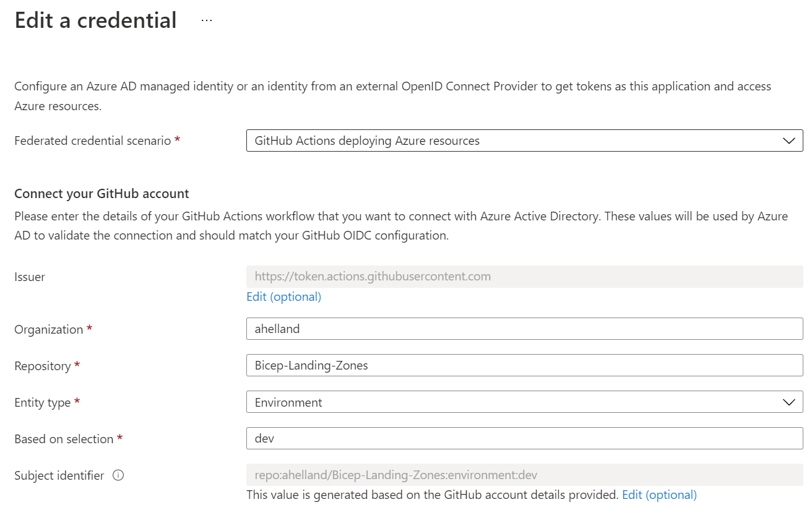Click the Repository field label
This screenshot has width=812, height=515.
[x=42, y=366]
